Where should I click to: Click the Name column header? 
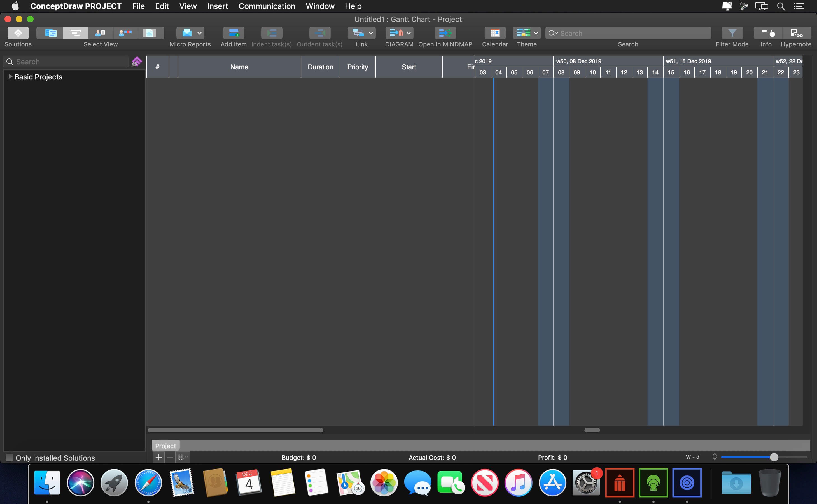(239, 67)
